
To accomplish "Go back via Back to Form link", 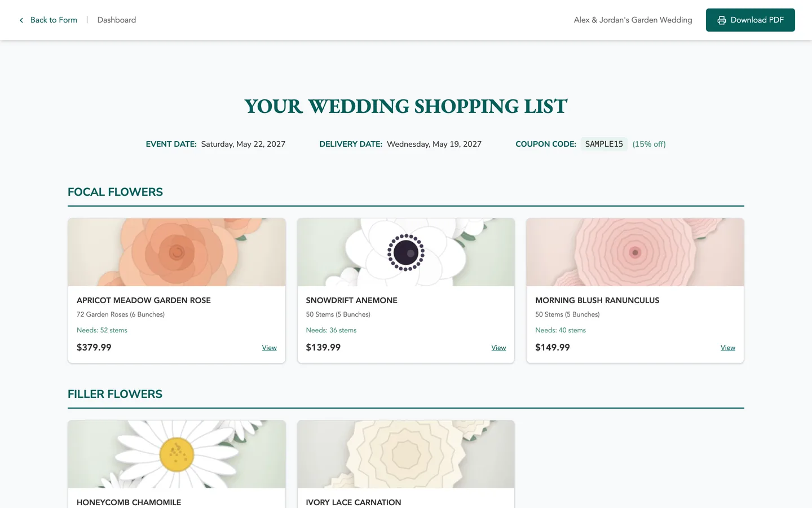I will pyautogui.click(x=54, y=20).
